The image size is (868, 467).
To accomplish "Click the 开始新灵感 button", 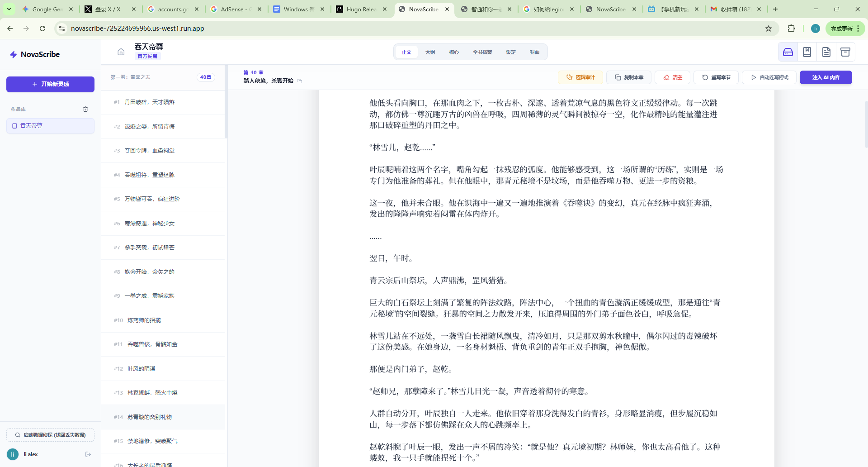I will tap(50, 84).
